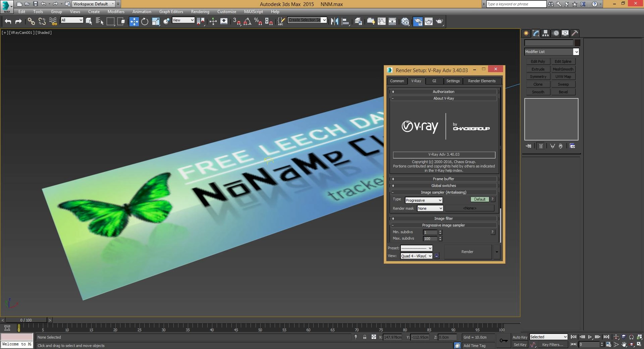Click the teapot Render Production icon
The image size is (644, 349).
(x=439, y=21)
